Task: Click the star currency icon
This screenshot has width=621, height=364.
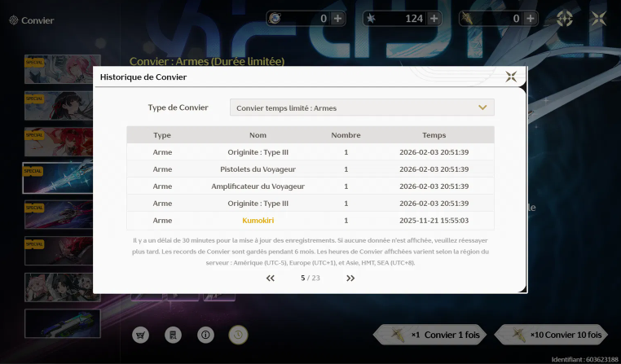Action: (371, 18)
